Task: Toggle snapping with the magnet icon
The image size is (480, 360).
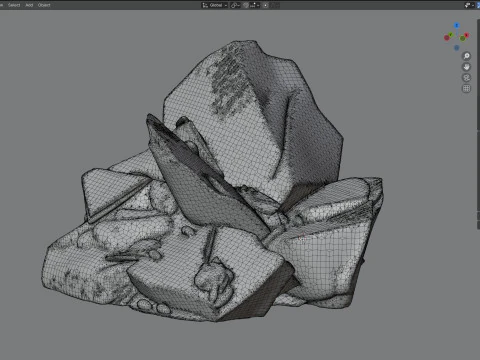Action: [246, 5]
